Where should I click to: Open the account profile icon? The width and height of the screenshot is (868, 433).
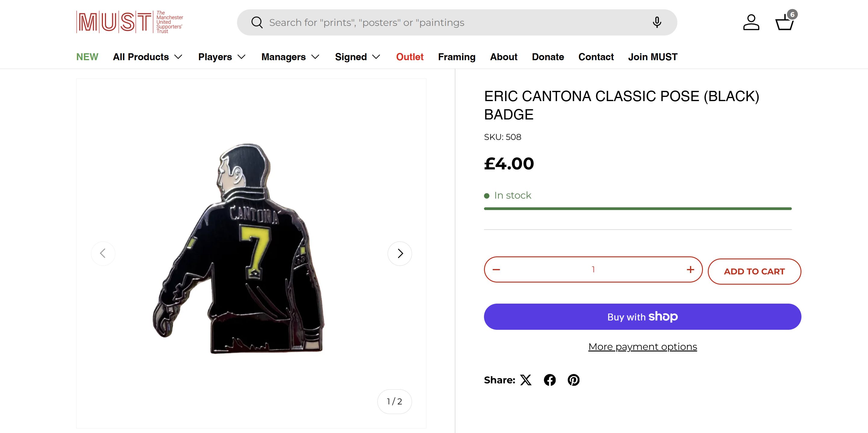(751, 23)
